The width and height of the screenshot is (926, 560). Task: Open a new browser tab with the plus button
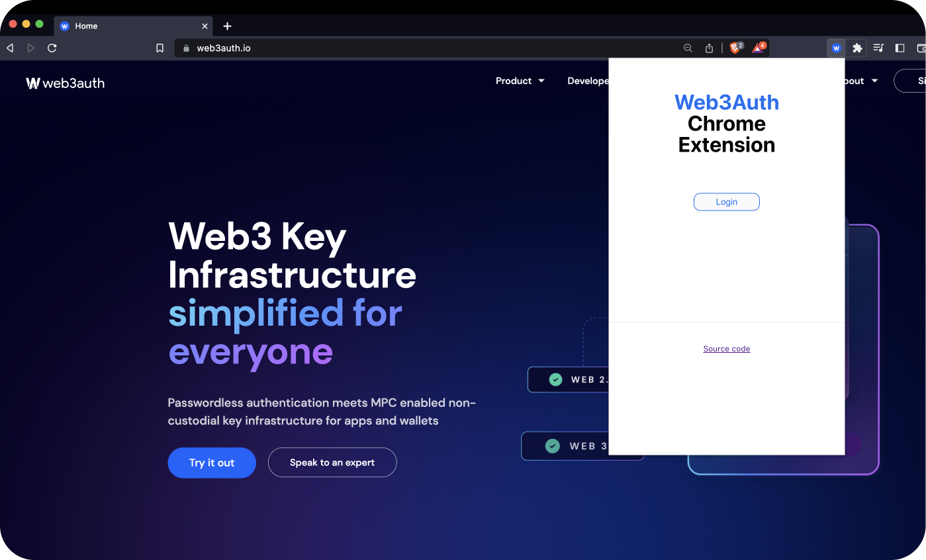coord(227,26)
